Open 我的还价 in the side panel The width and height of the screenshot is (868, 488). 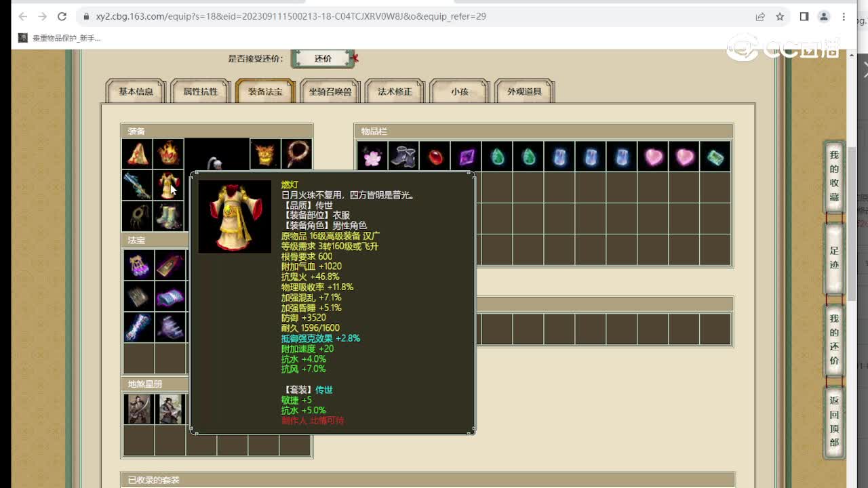tap(834, 339)
